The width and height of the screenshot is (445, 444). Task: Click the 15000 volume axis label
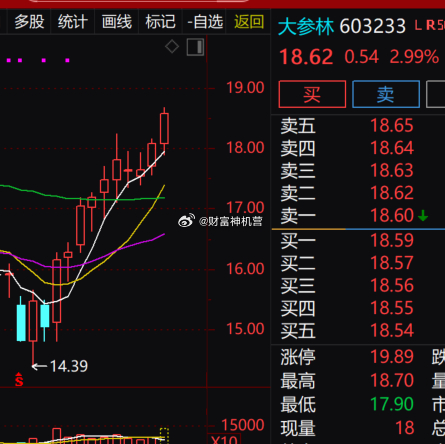(x=243, y=425)
